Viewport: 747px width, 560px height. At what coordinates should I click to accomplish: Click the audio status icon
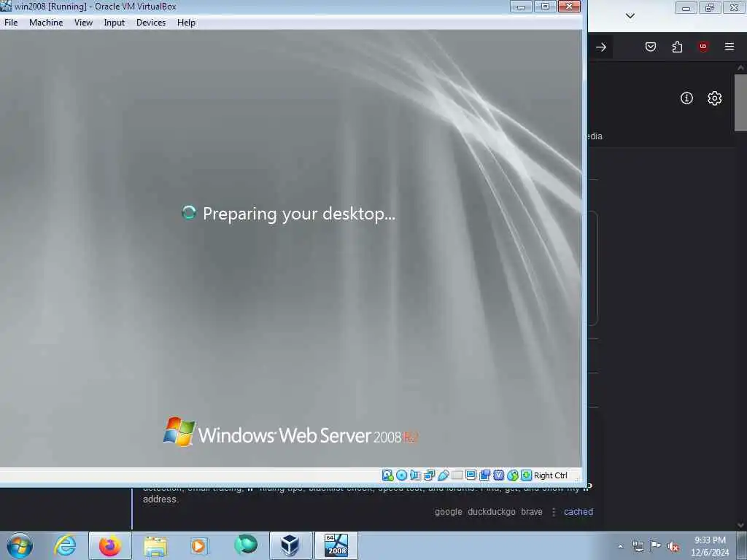(415, 475)
